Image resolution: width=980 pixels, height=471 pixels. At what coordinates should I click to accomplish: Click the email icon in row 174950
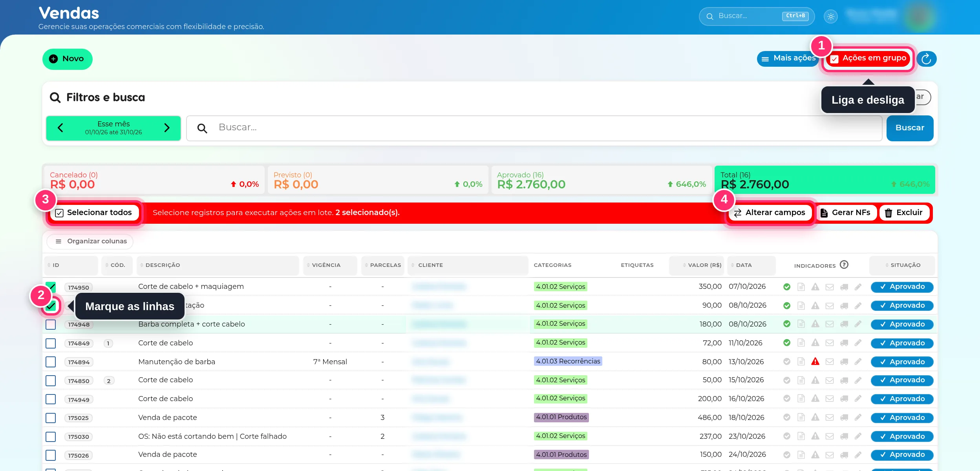tap(830, 287)
